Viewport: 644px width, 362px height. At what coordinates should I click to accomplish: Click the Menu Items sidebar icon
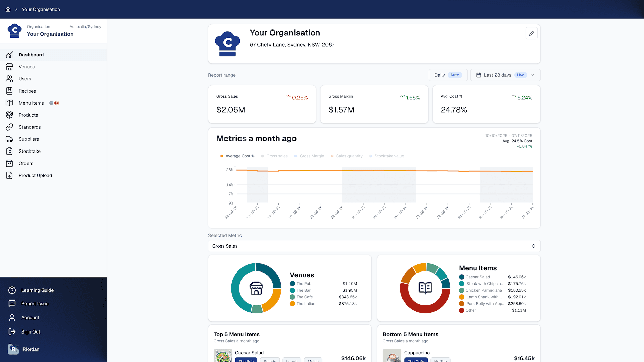[x=10, y=103]
